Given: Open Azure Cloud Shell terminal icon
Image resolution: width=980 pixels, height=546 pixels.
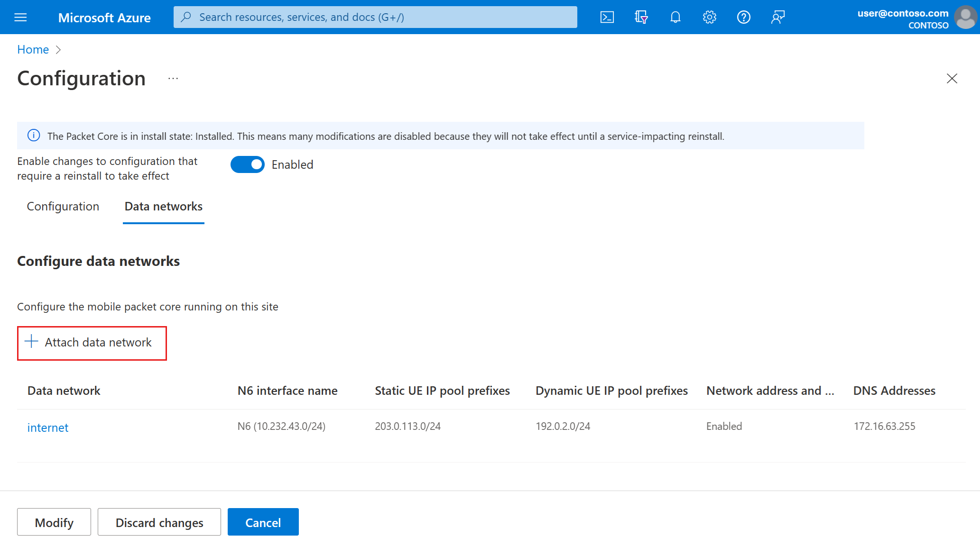Looking at the screenshot, I should pos(607,17).
